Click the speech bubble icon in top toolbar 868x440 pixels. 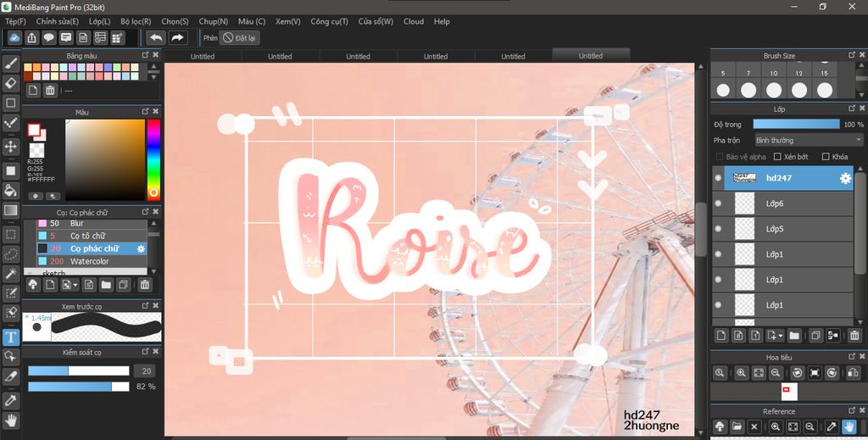48,37
